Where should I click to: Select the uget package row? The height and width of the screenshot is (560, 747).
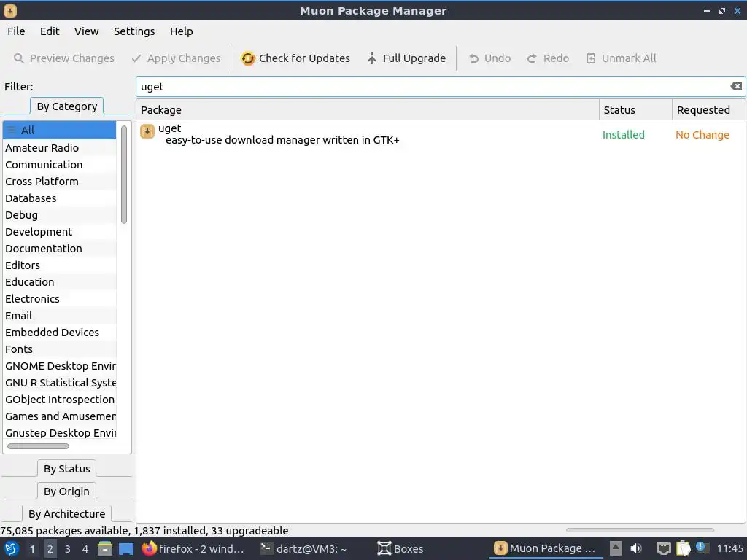point(441,134)
